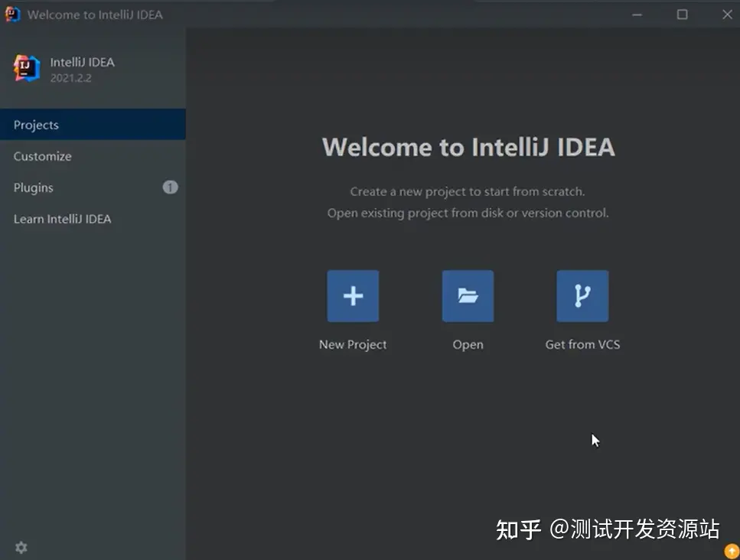The image size is (740, 560).
Task: Click the IntelliJ icon in title bar
Action: pyautogui.click(x=13, y=15)
